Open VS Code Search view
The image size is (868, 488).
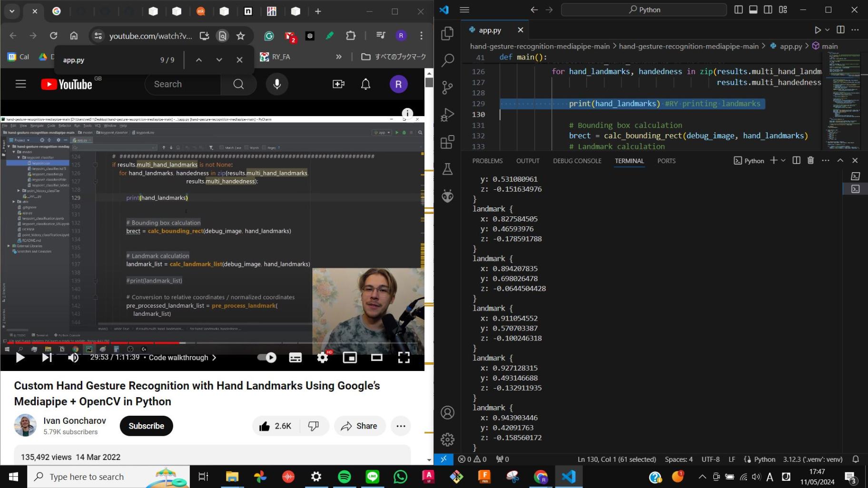click(x=447, y=60)
